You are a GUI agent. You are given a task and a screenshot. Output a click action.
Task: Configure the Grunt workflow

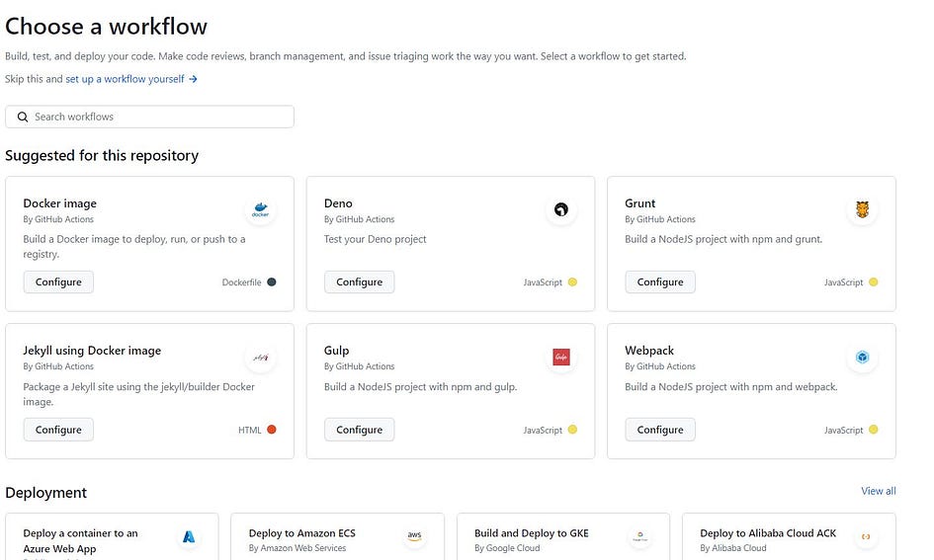pyautogui.click(x=660, y=282)
